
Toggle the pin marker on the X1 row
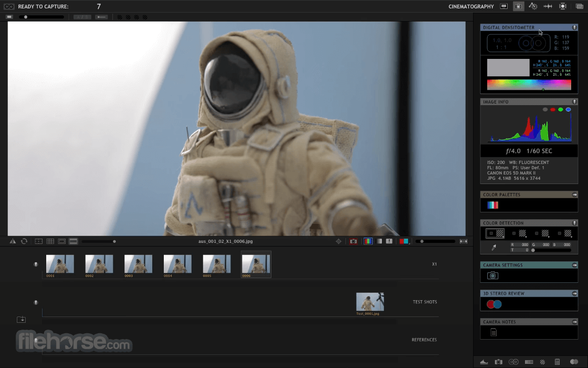(36, 264)
